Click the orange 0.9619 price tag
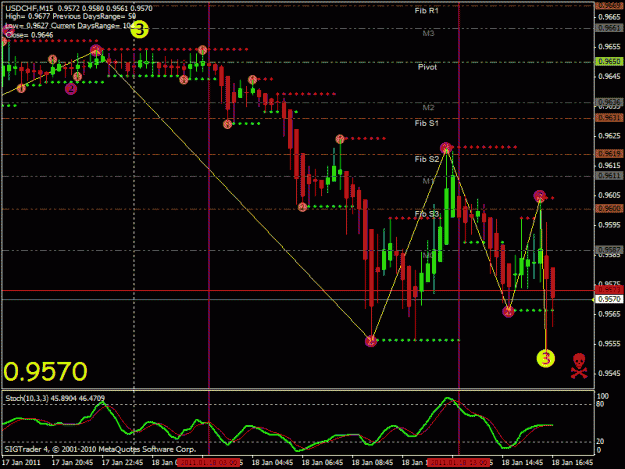This screenshot has height=469, width=625. (x=609, y=154)
